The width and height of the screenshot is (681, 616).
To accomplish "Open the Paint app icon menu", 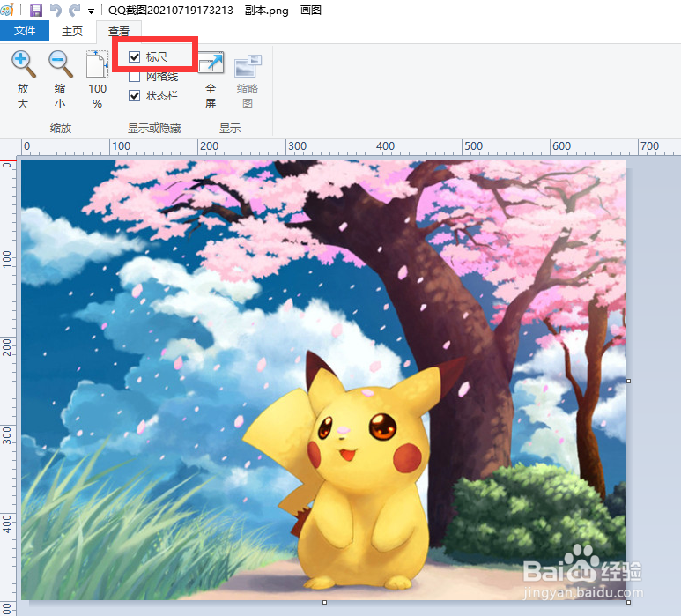I will click(7, 10).
